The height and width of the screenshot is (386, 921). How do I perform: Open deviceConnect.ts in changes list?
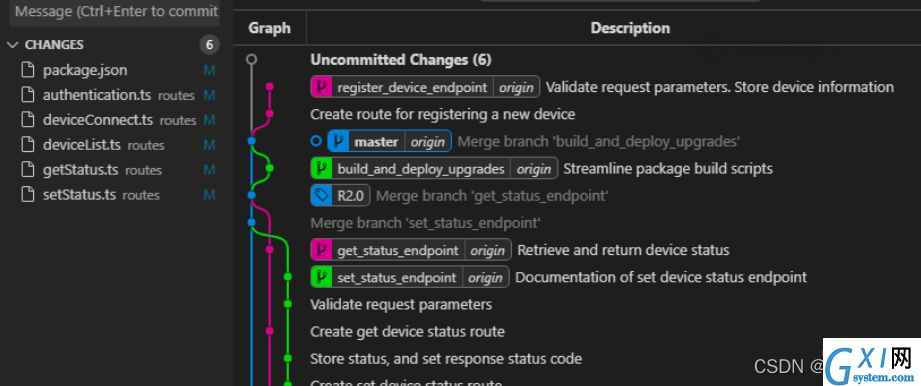click(113, 120)
